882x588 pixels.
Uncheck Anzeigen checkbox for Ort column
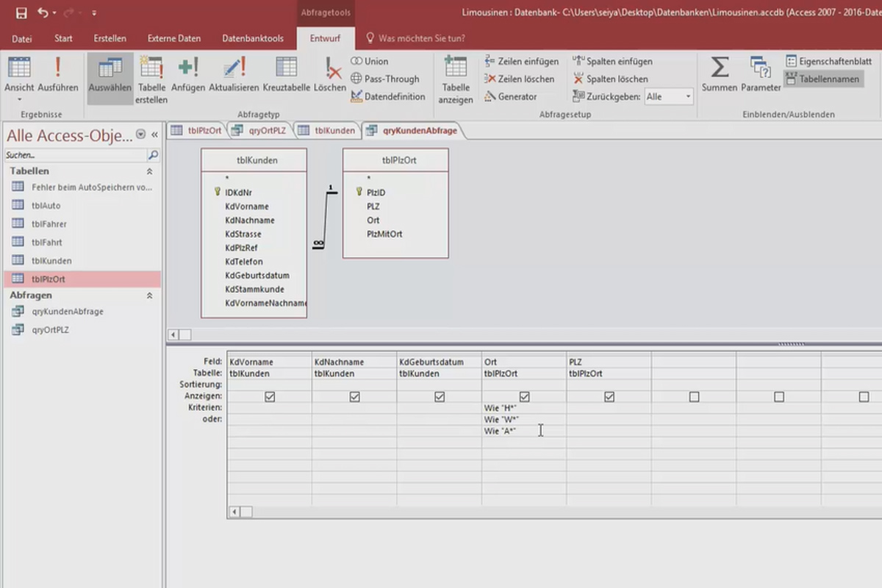(524, 397)
